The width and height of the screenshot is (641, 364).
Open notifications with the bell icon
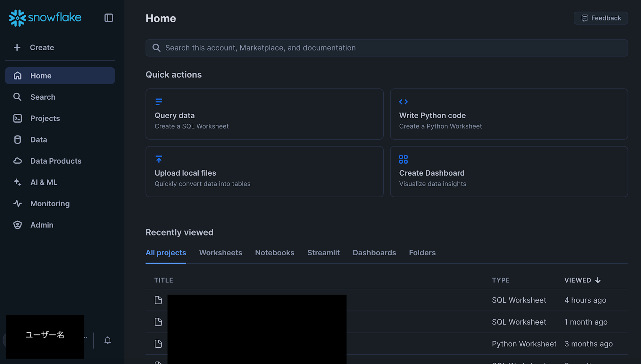[x=108, y=340]
